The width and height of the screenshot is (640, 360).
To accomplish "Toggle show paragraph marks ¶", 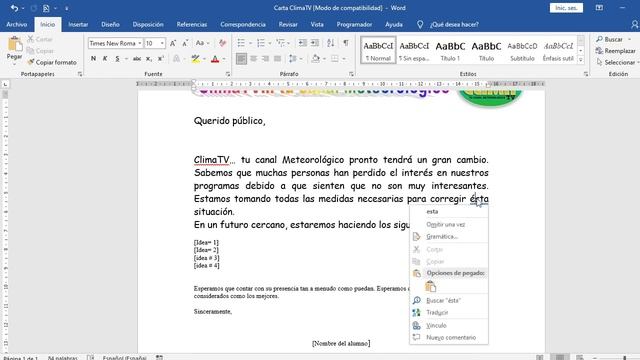I will 346,43.
